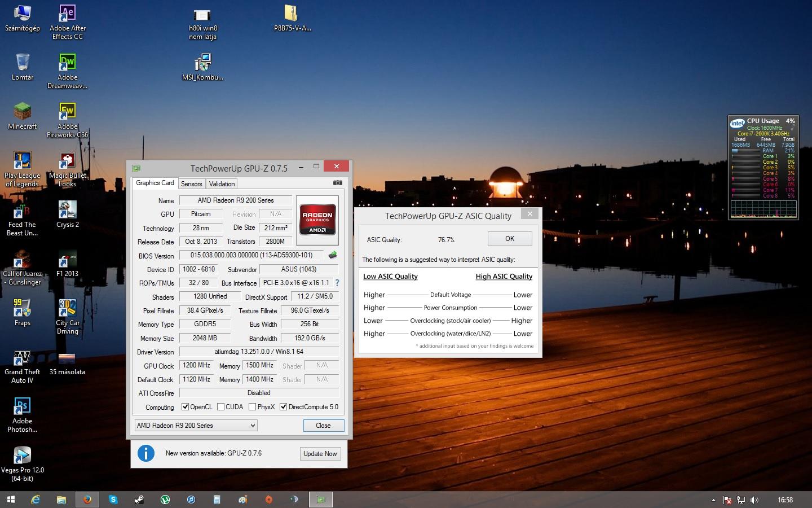Click the volume speaker tray icon
The width and height of the screenshot is (812, 508).
coord(754,500)
